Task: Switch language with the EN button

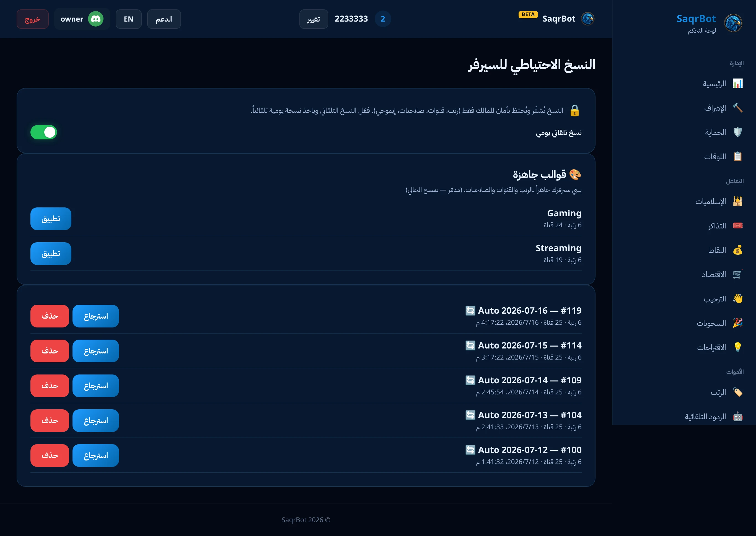Action: point(128,19)
